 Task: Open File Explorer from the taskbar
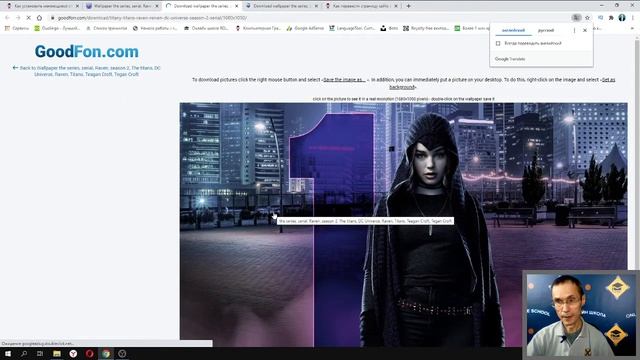pyautogui.click(x=57, y=353)
